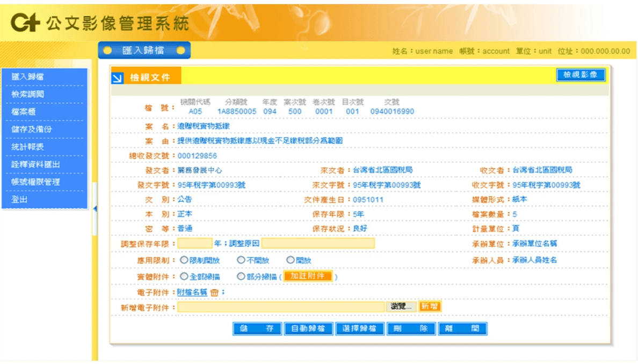
Task: Click the 文別 value 公告
Action: pos(185,199)
